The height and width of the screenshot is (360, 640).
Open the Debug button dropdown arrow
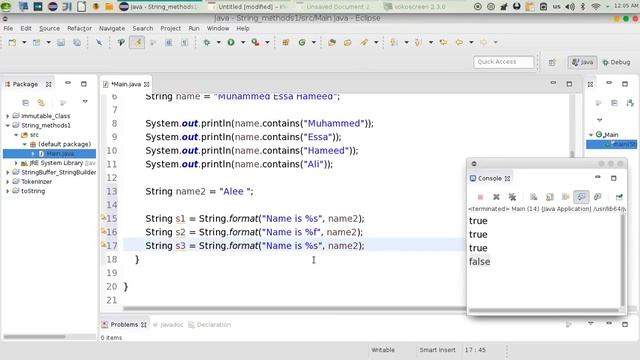[218, 42]
